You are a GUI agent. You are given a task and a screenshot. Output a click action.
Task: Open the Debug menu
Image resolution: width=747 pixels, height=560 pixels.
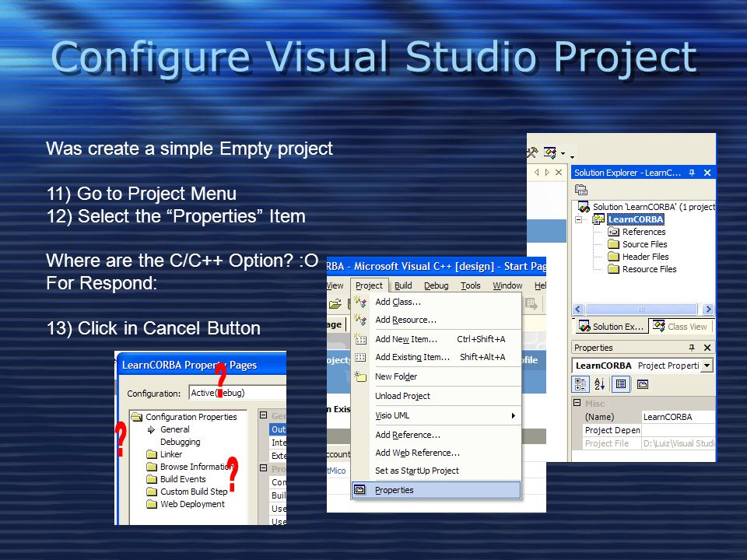[436, 285]
